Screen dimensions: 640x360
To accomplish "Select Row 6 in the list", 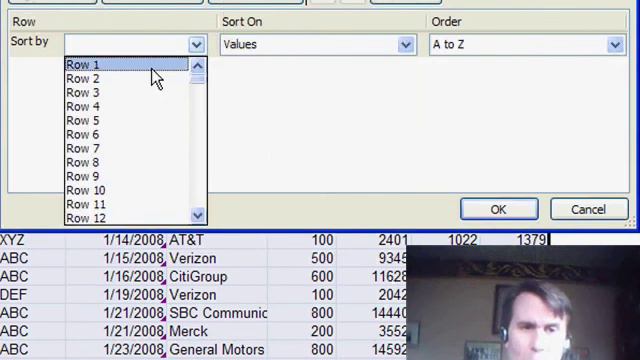I will point(127,134).
